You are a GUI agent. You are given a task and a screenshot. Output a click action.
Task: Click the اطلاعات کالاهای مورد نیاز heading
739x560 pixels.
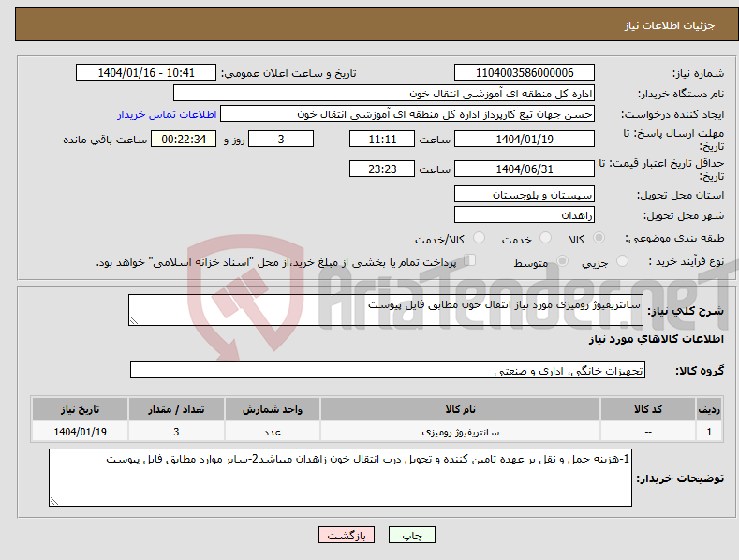click(656, 339)
